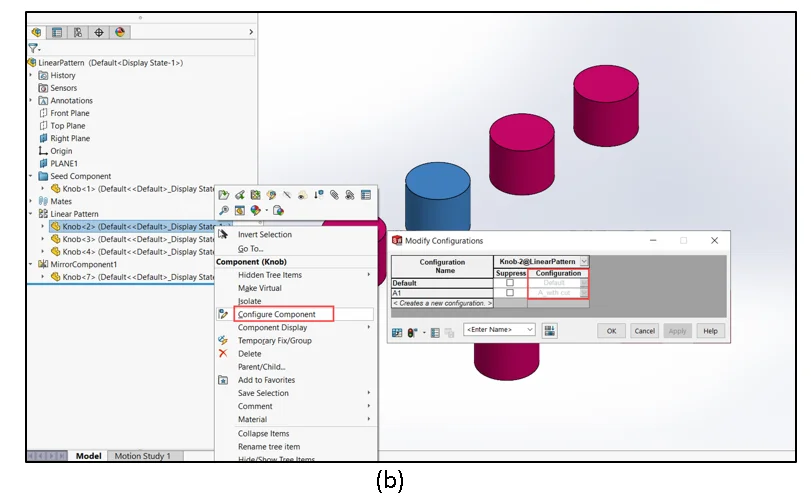
Task: Click the paperclip-with-eye mates icon
Action: click(x=350, y=195)
